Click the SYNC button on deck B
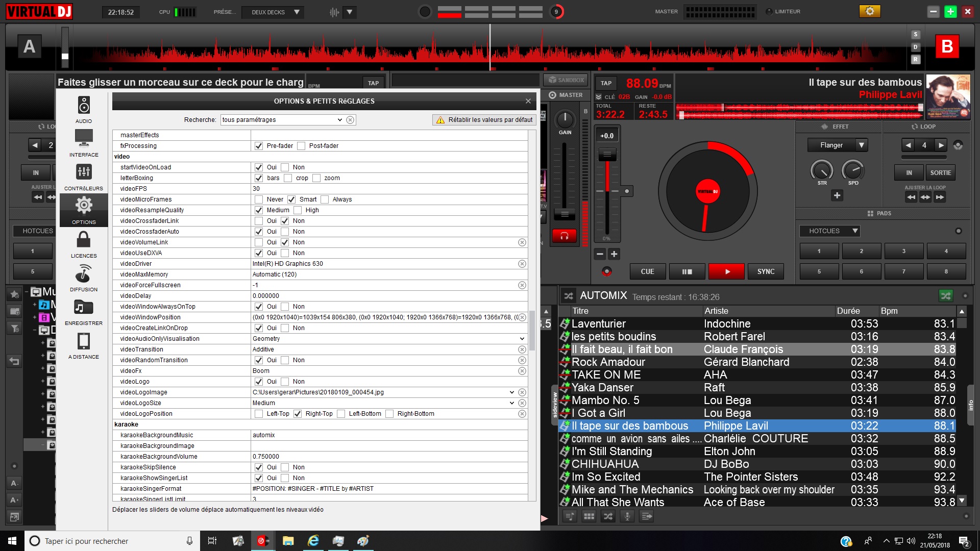980x551 pixels. coord(766,271)
